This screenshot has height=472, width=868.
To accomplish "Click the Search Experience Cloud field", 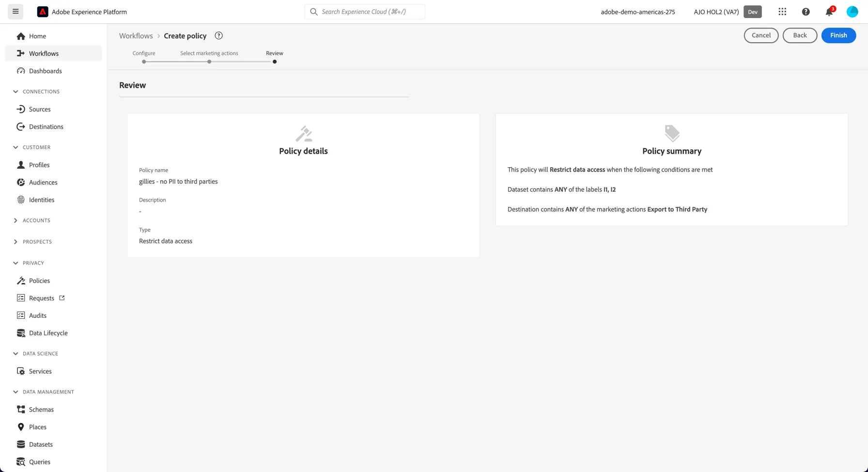I will pos(365,12).
